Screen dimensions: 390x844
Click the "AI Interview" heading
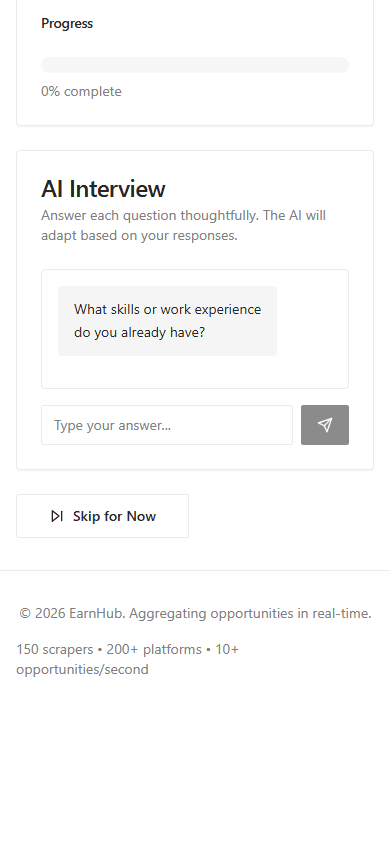point(103,189)
